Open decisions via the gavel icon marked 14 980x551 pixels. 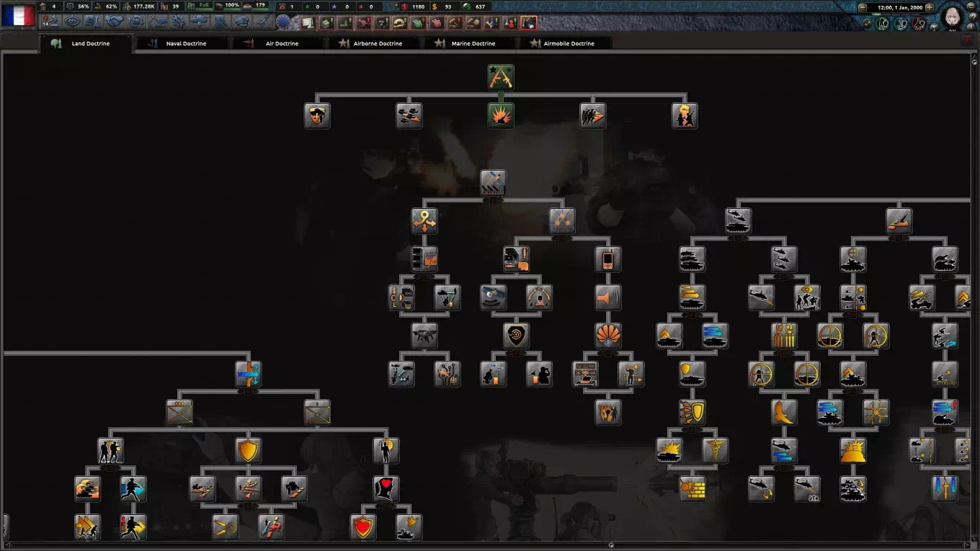point(52,22)
